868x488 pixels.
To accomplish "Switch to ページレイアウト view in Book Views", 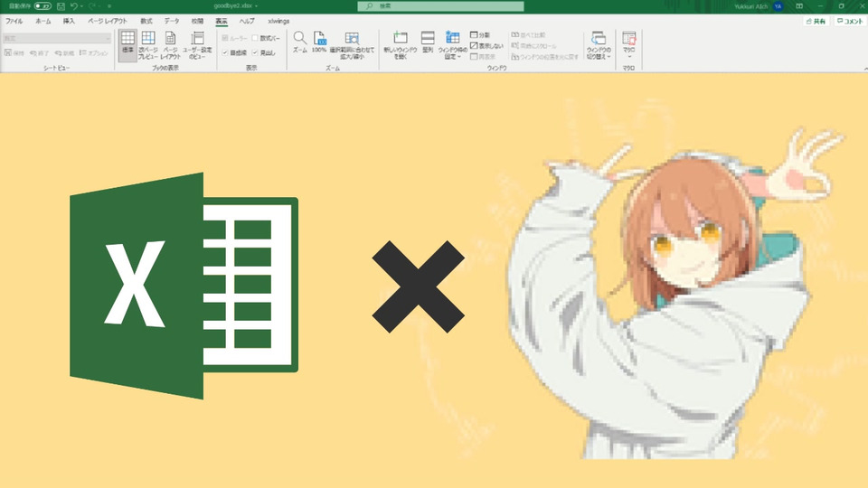I will [x=171, y=45].
